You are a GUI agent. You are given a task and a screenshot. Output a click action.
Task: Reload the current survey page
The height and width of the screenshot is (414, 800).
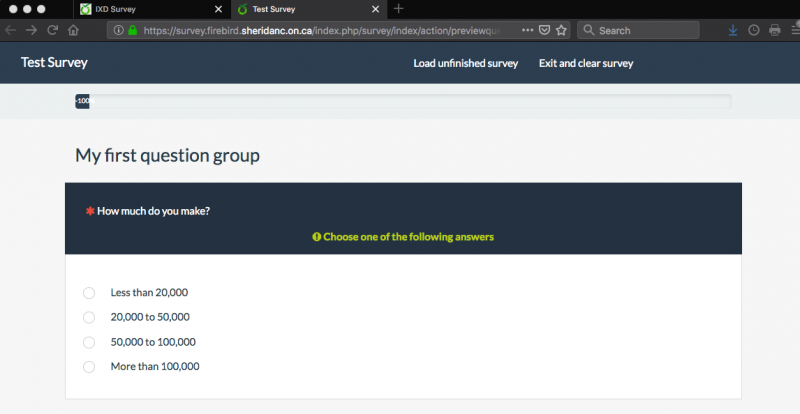pyautogui.click(x=53, y=30)
